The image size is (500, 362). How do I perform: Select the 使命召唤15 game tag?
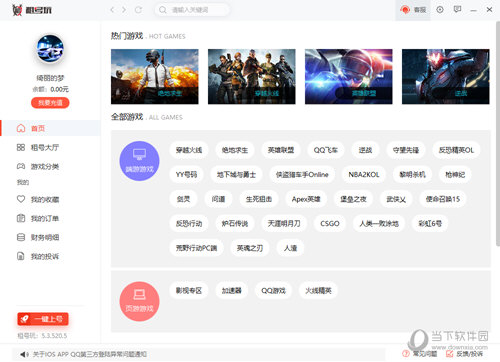point(443,199)
